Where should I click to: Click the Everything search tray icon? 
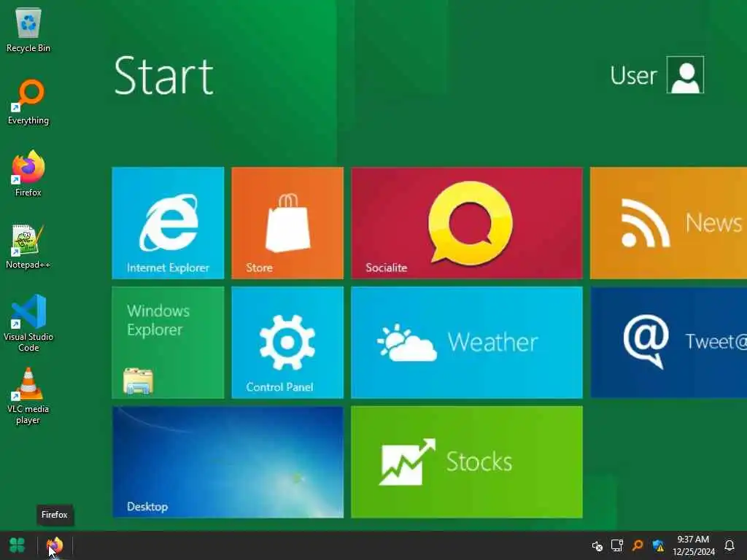click(638, 545)
